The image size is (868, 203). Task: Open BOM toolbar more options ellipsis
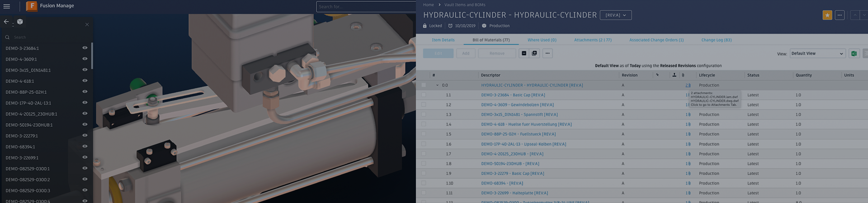547,53
